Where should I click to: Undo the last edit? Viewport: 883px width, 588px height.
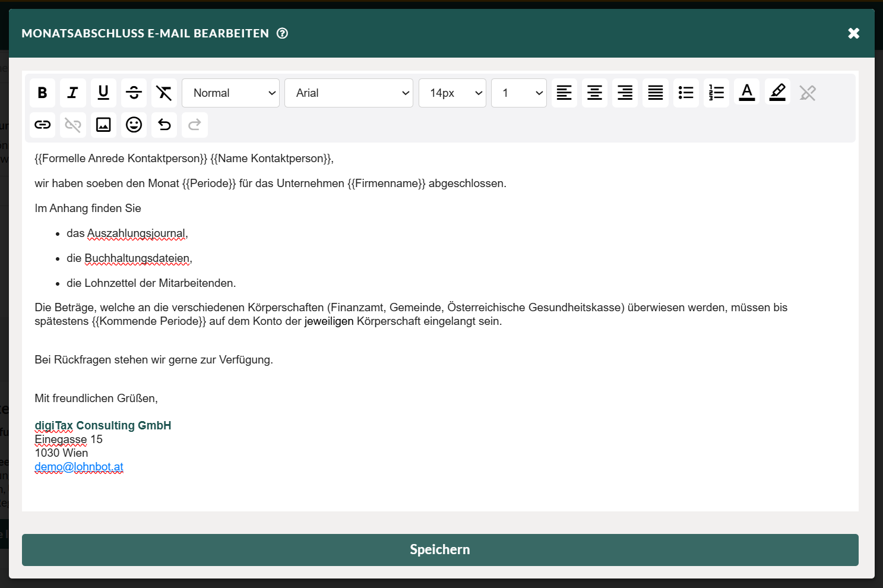click(x=164, y=125)
